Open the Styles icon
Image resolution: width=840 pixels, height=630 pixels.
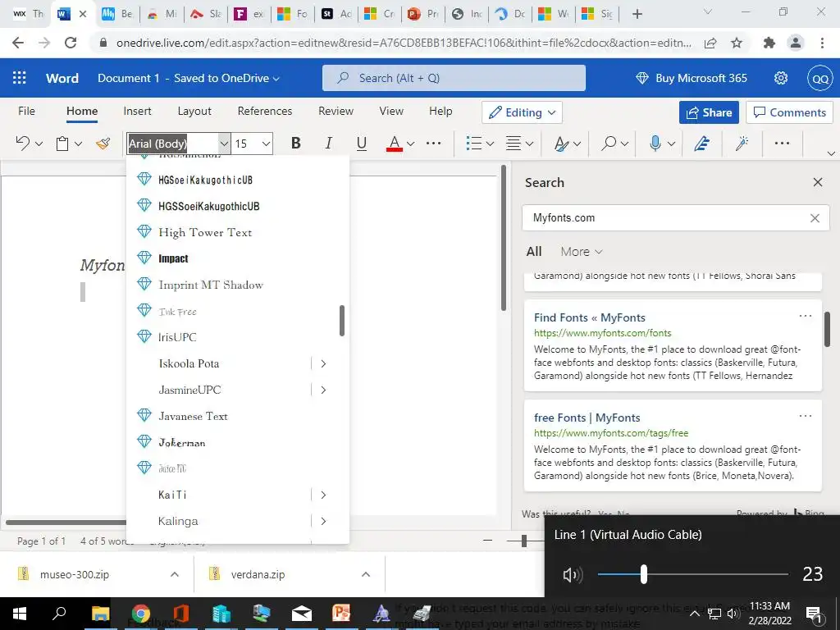(x=561, y=143)
